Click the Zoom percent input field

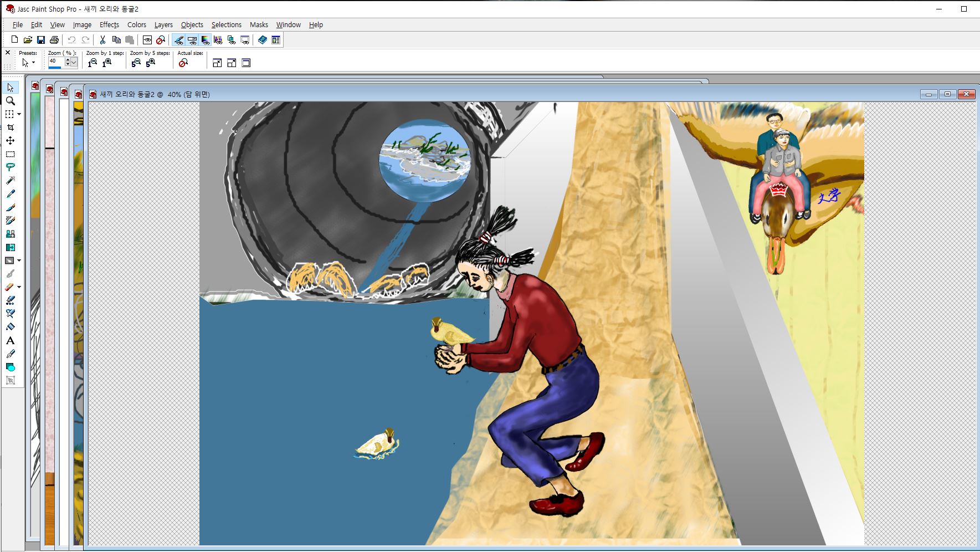(x=55, y=62)
